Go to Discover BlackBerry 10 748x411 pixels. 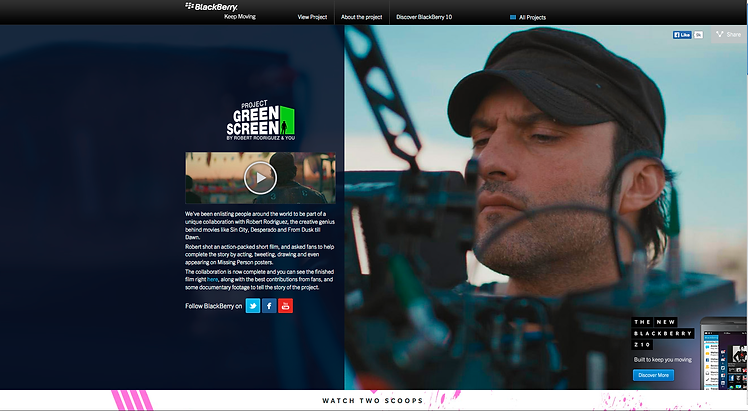click(x=424, y=17)
